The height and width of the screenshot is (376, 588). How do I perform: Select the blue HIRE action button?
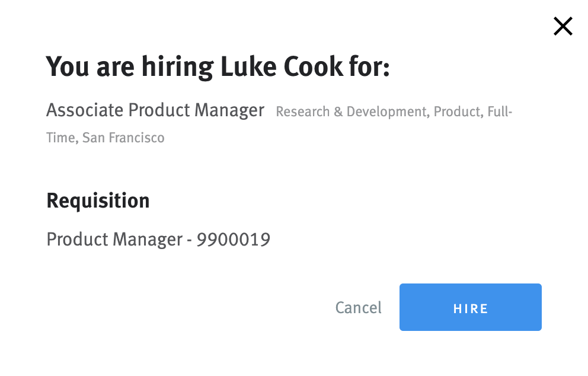click(470, 307)
